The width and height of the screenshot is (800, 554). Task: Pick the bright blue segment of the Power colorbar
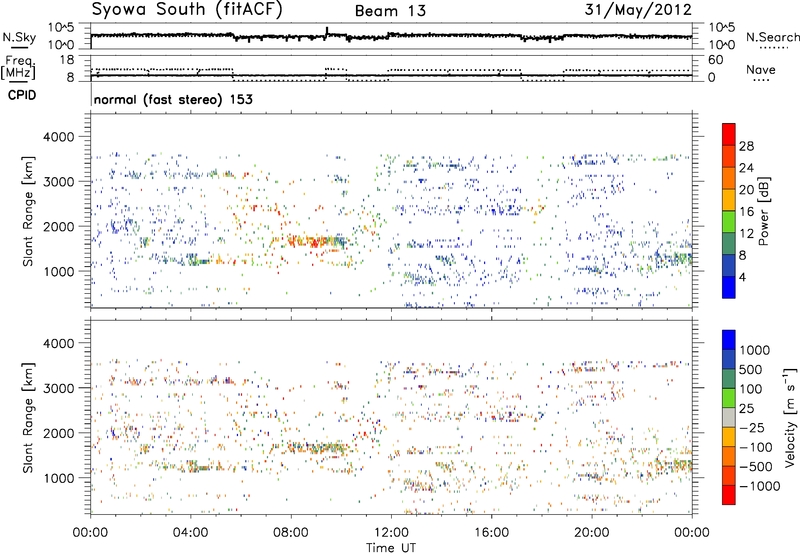pos(729,287)
